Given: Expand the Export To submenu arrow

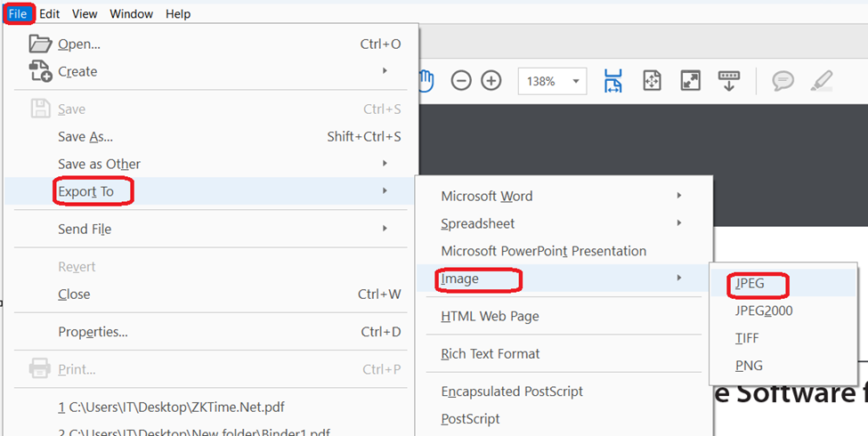Looking at the screenshot, I should point(385,191).
